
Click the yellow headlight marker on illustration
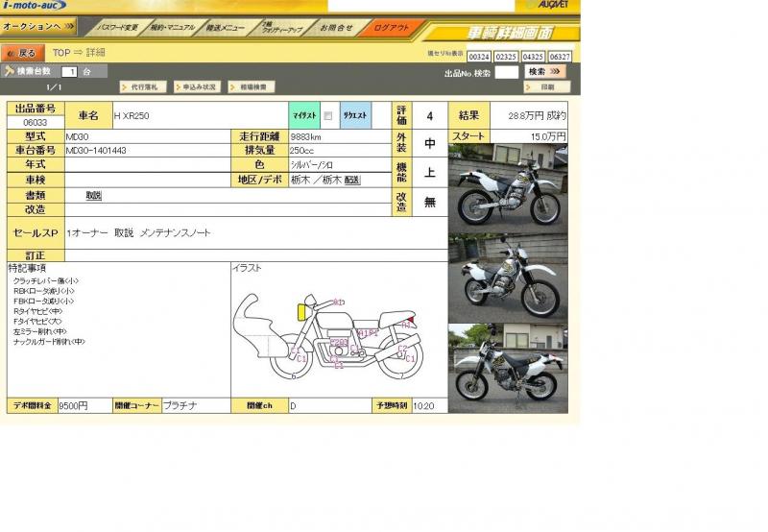coord(301,312)
